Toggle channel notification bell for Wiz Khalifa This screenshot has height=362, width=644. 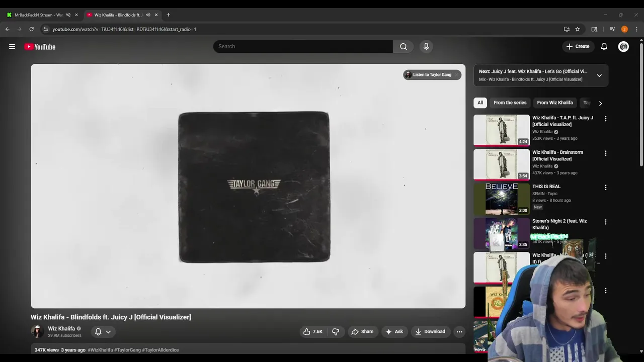point(98,332)
